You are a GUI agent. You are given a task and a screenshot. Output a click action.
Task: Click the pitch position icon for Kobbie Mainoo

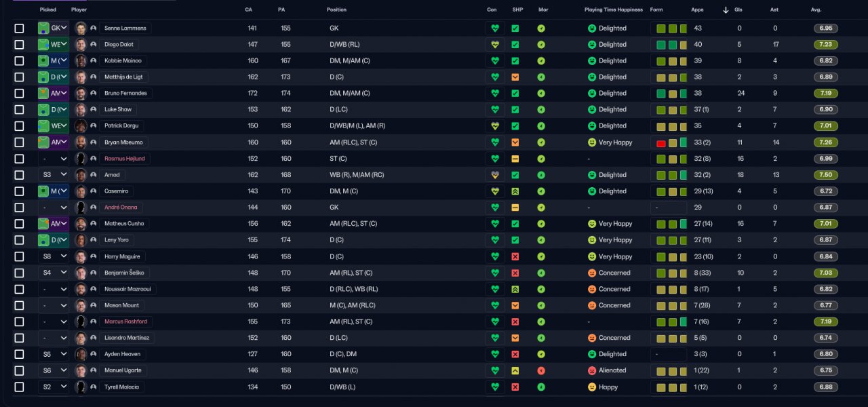coord(43,61)
